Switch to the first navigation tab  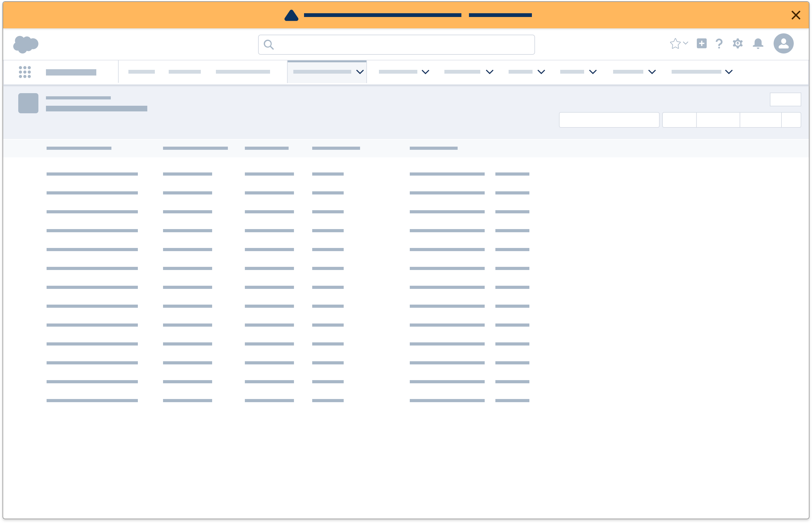(x=142, y=72)
